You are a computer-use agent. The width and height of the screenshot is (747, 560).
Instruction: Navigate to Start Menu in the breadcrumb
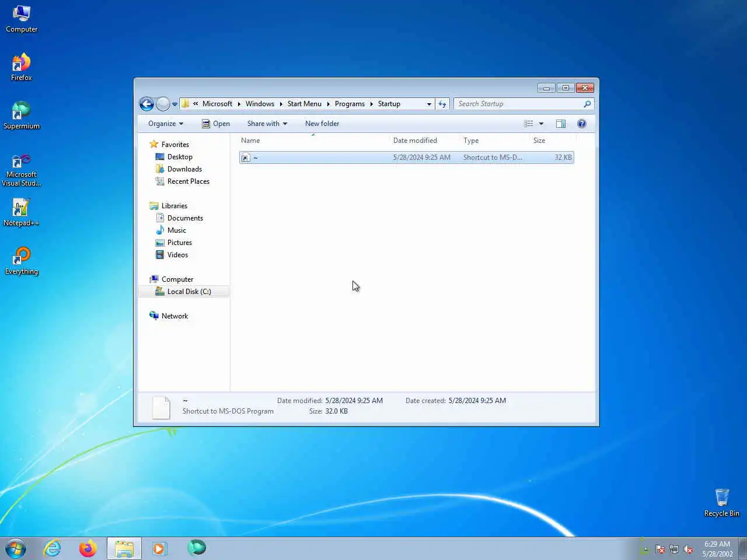[304, 104]
